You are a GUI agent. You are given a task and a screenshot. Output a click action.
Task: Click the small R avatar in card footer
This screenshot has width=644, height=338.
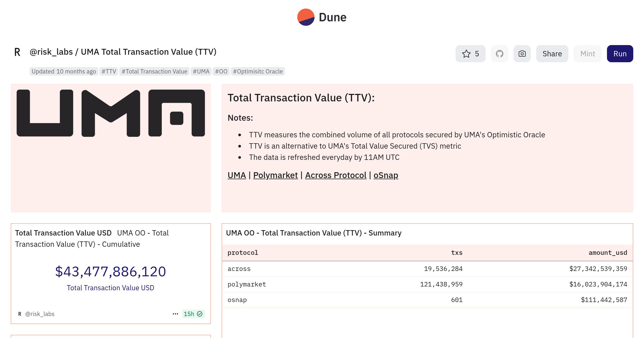pos(20,314)
